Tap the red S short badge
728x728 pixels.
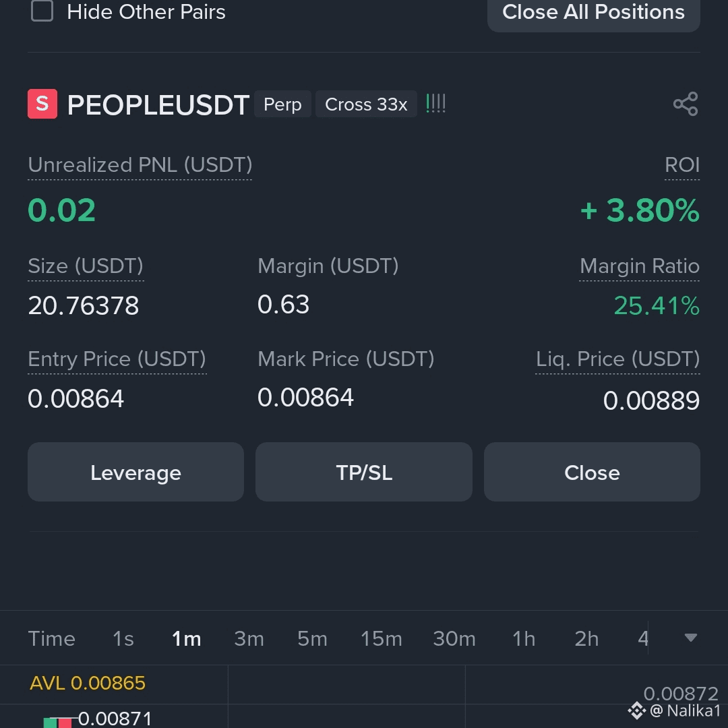(x=42, y=104)
